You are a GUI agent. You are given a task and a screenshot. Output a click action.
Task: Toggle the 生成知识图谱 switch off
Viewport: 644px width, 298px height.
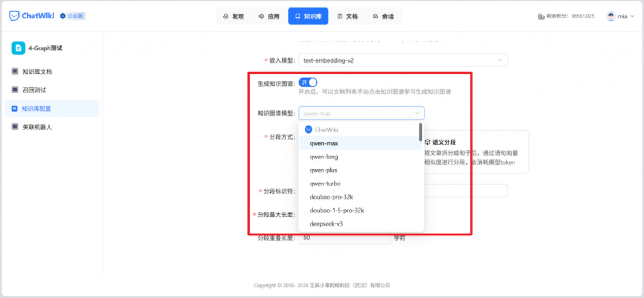(308, 82)
